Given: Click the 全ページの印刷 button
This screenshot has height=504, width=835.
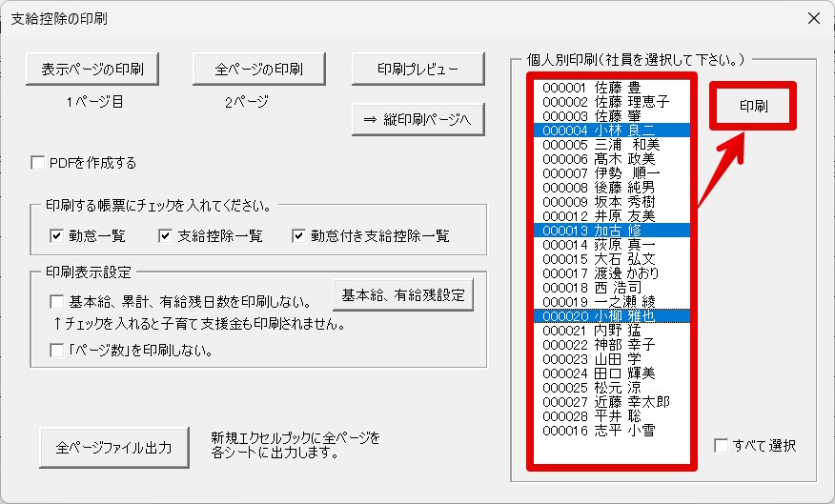Looking at the screenshot, I should pyautogui.click(x=259, y=70).
